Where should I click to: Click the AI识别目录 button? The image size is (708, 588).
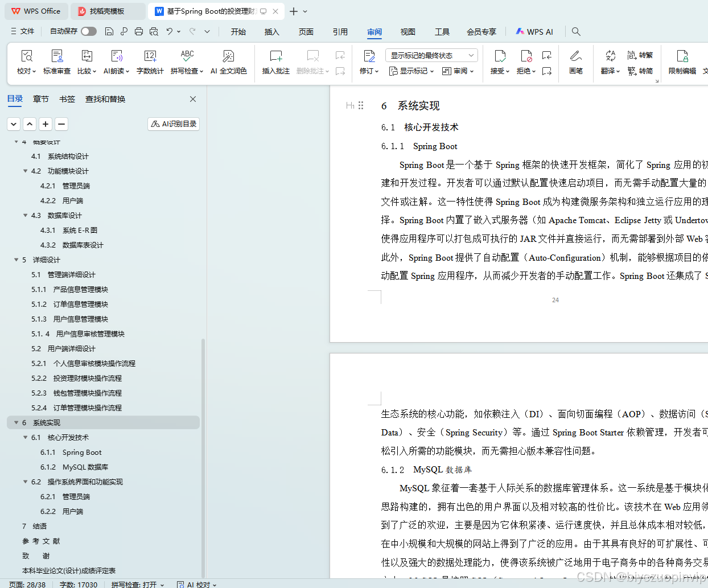point(174,124)
